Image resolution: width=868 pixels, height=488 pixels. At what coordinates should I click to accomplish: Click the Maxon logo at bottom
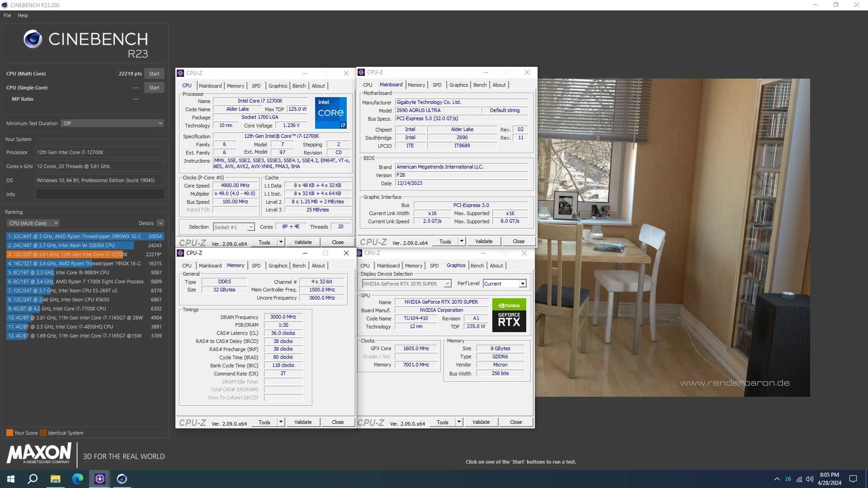click(x=39, y=453)
